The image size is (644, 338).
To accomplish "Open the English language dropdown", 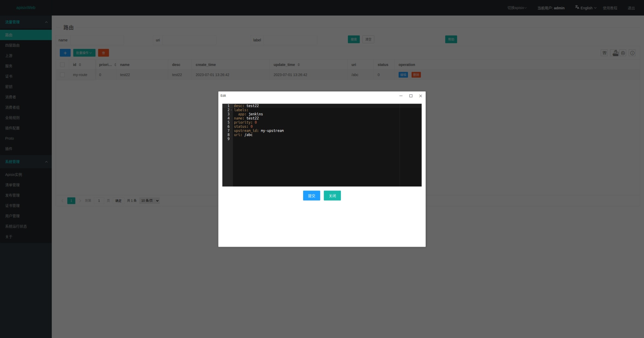I will click(x=586, y=8).
